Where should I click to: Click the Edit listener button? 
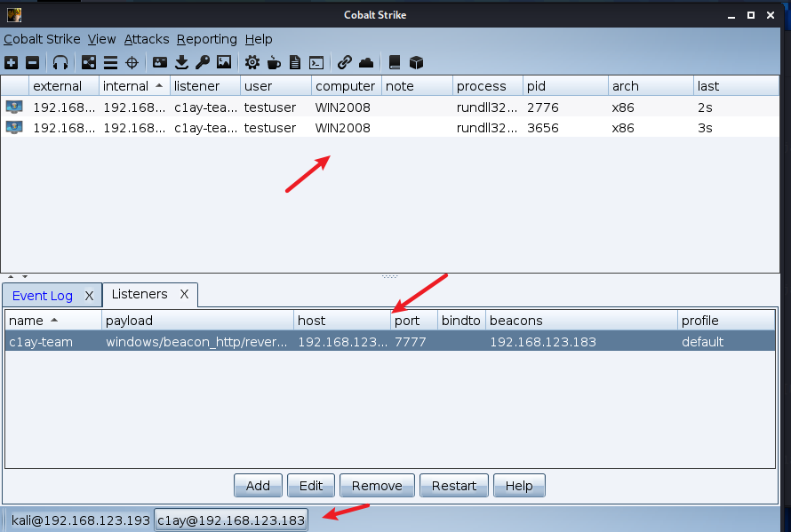coord(311,486)
